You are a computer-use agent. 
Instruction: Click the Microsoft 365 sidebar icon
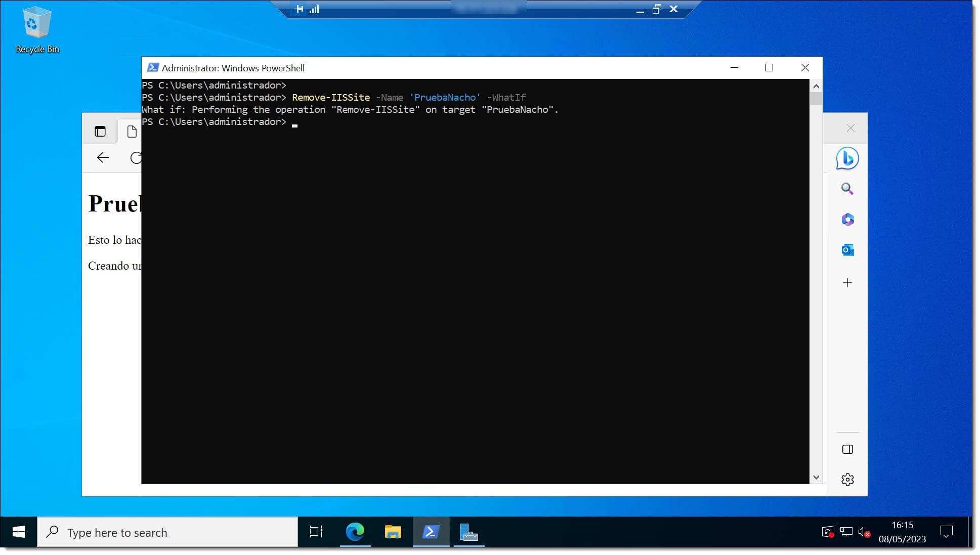pos(847,219)
